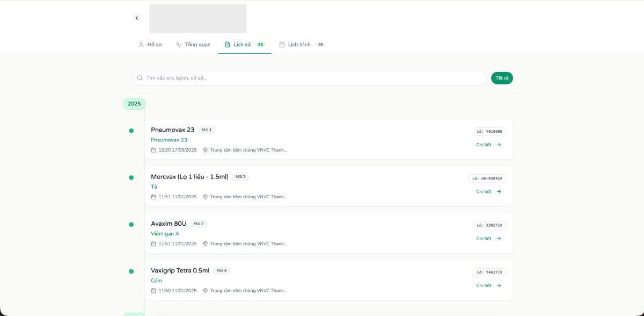Switch to the Tổng quan tab
Screen dimensions: 644x316
point(193,45)
